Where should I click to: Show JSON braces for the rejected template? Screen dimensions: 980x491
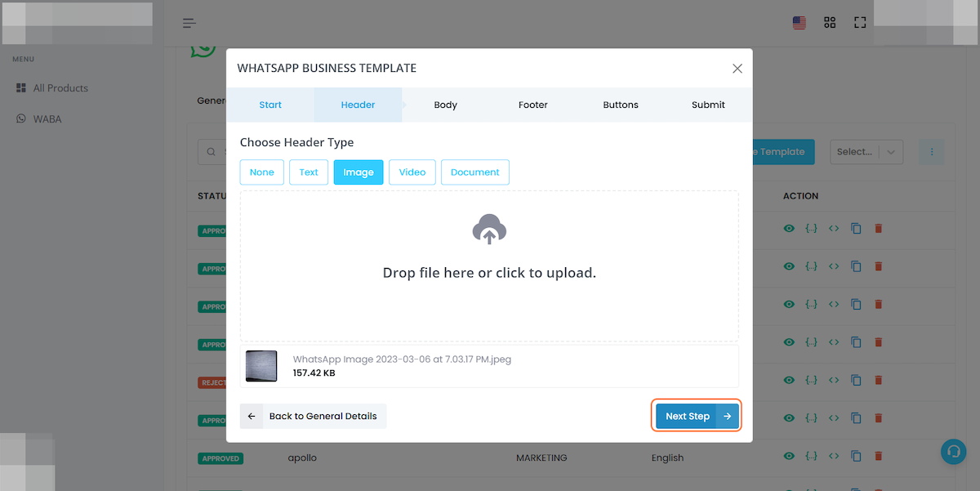point(811,380)
